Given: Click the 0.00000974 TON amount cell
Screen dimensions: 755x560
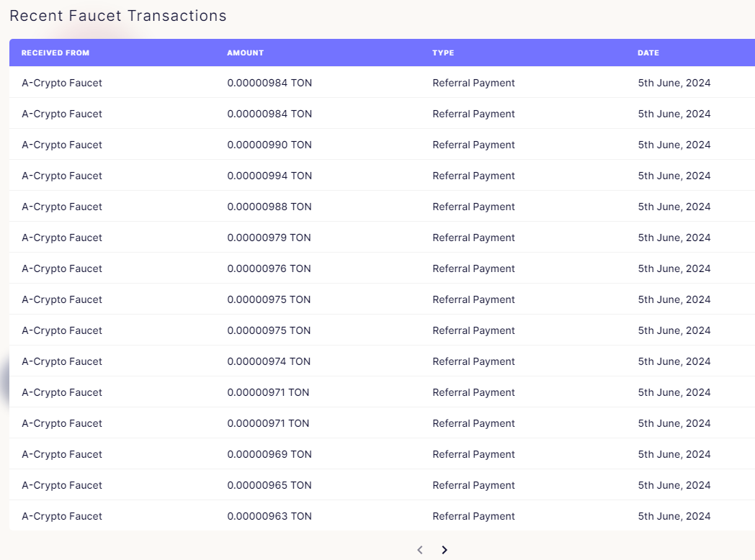Looking at the screenshot, I should (x=269, y=361).
